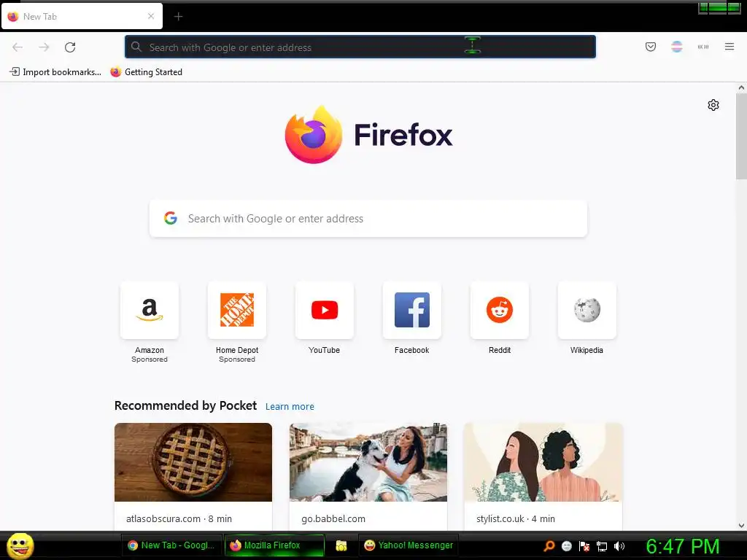This screenshot has height=560, width=747.
Task: Click the Learn more Pocket link
Action: point(290,407)
